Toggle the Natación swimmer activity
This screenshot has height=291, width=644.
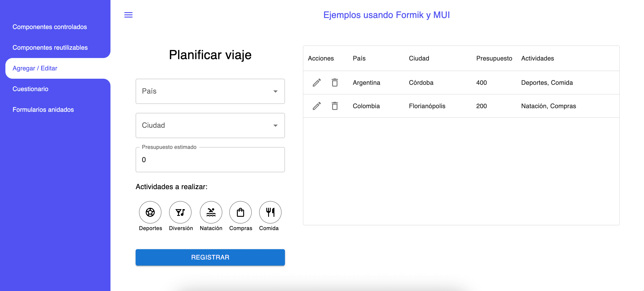[x=211, y=212]
